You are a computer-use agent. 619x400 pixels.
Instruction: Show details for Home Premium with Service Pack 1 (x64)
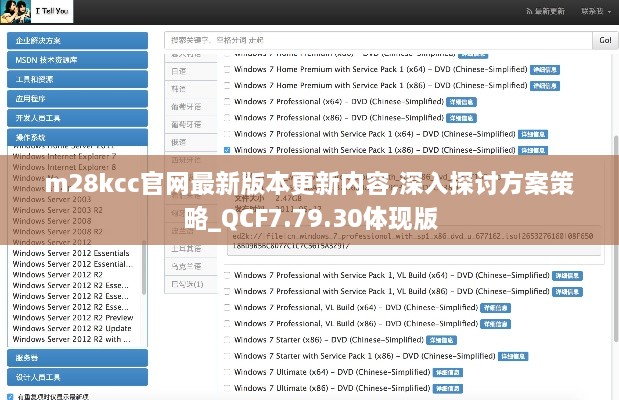pyautogui.click(x=545, y=70)
